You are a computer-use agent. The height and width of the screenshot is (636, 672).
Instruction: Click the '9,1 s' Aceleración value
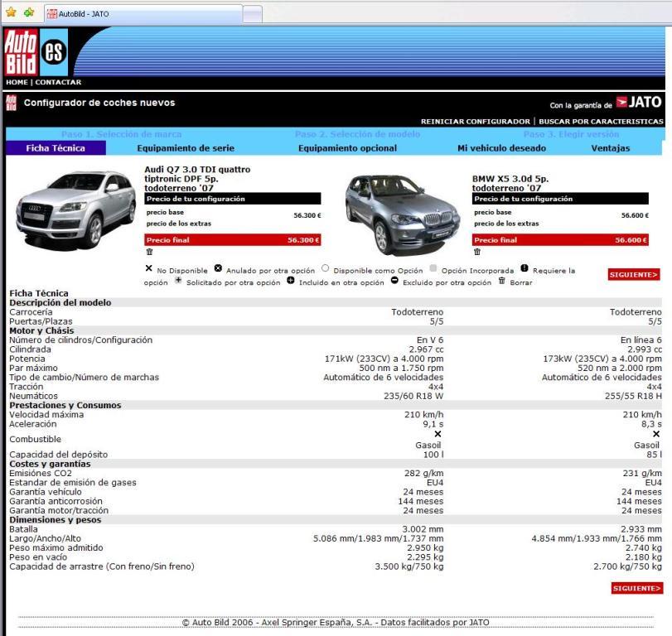[x=433, y=424]
